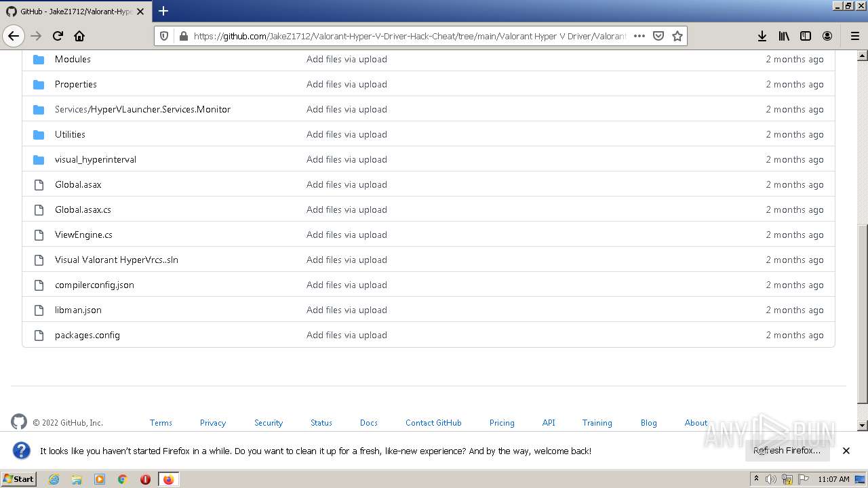Open page actions three-dot menu
The width and height of the screenshot is (868, 488).
[x=639, y=36]
